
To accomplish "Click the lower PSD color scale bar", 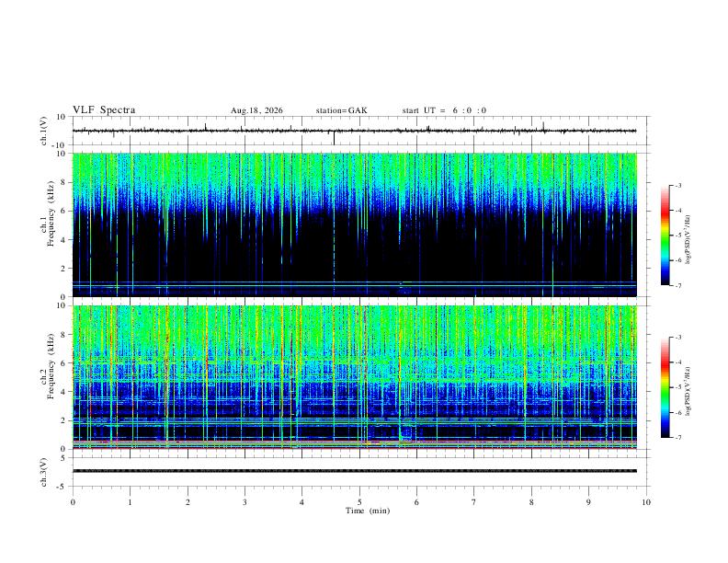I will pyautogui.click(x=665, y=387).
